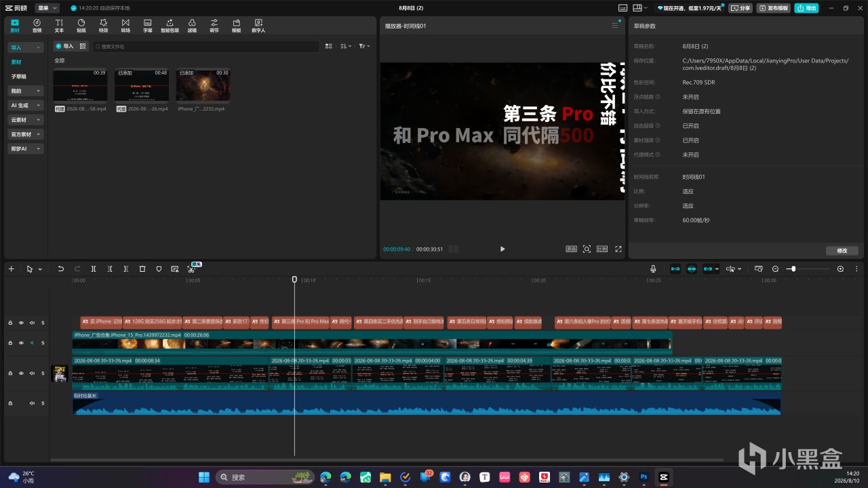868x488 pixels.
Task: Open the timeline more options menu
Action: pyautogui.click(x=856, y=269)
